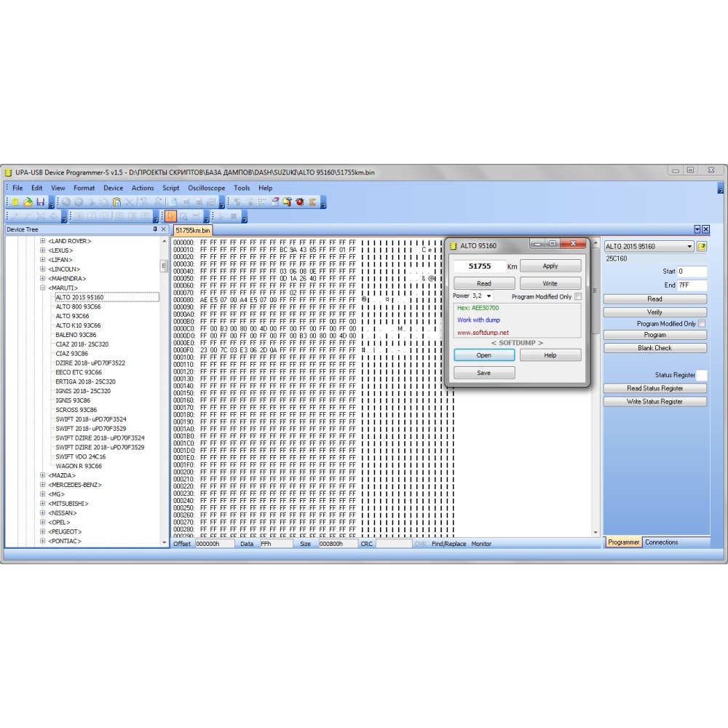Click the save floppy disk icon
The width and height of the screenshot is (728, 728).
[40, 202]
